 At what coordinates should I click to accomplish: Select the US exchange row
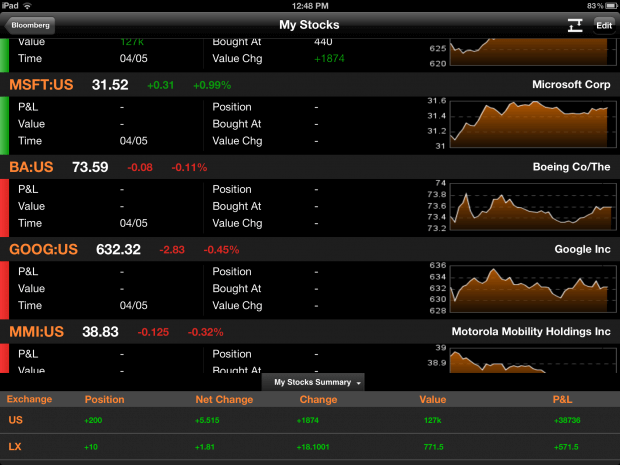(x=310, y=420)
